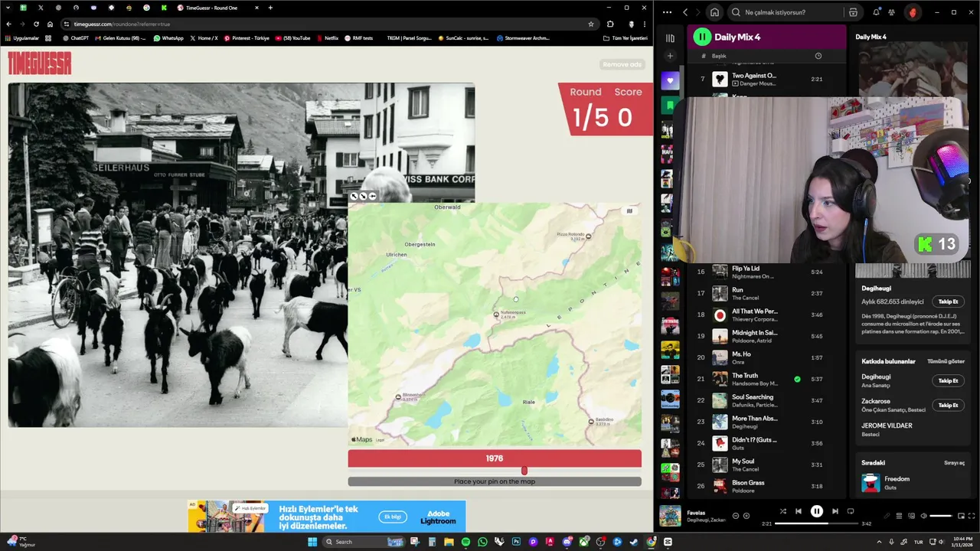Open Chrome tab search dropdown arrow

click(8, 8)
